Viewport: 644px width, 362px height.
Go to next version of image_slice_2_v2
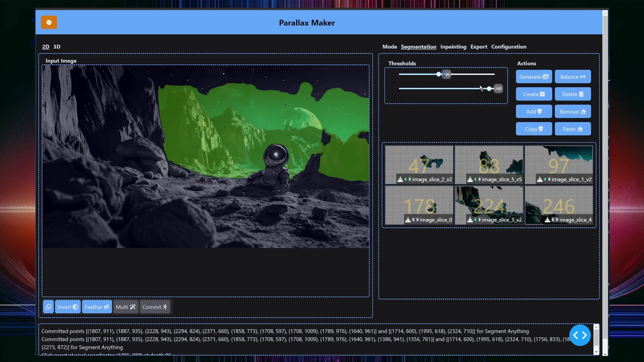[410, 179]
